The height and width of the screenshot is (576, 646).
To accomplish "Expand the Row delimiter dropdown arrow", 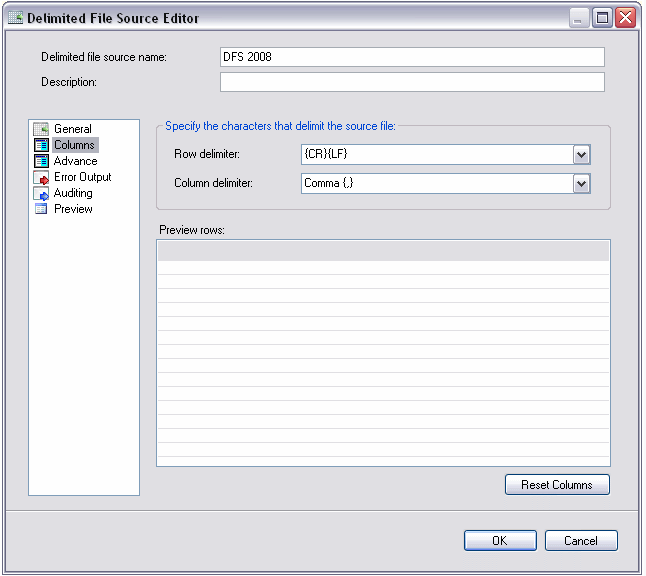I will tap(581, 155).
